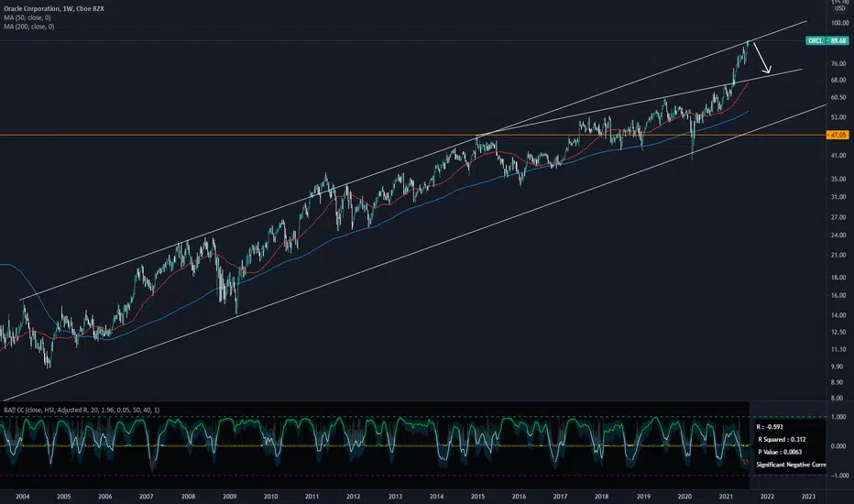Viewport: 854px width, 504px height.
Task: Click the 2009 year on time axis
Action: coord(229,497)
